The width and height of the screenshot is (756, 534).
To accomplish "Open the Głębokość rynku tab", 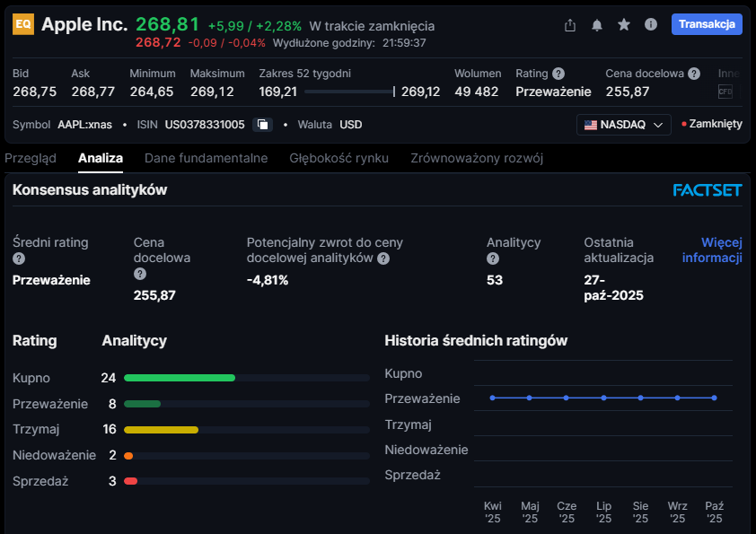I will (338, 158).
